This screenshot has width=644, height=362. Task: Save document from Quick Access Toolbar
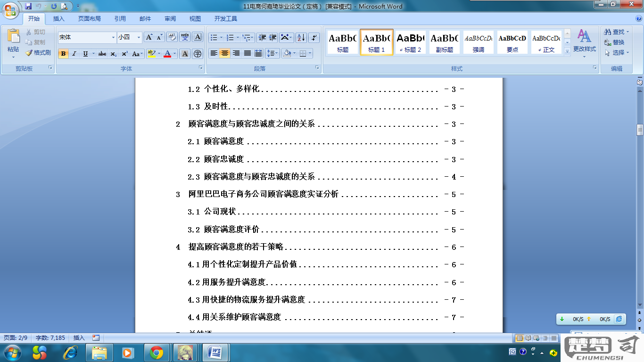pos(28,6)
